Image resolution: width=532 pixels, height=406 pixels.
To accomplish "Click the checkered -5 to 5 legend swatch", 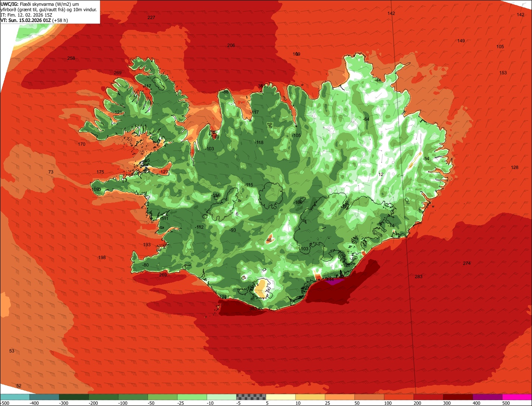I will [x=251, y=397].
